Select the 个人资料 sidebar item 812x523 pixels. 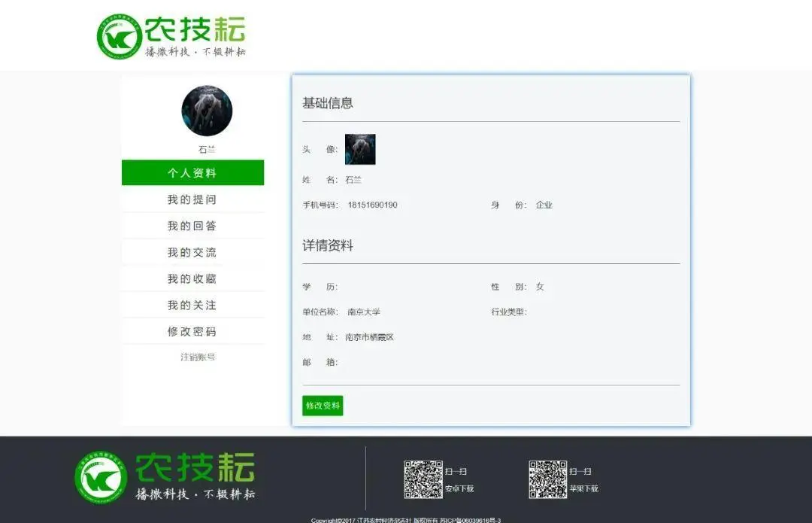click(x=192, y=172)
